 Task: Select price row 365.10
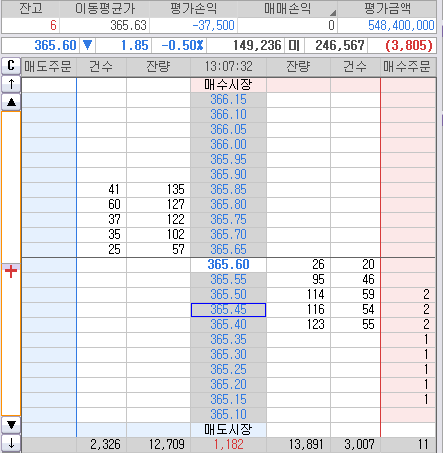click(228, 415)
